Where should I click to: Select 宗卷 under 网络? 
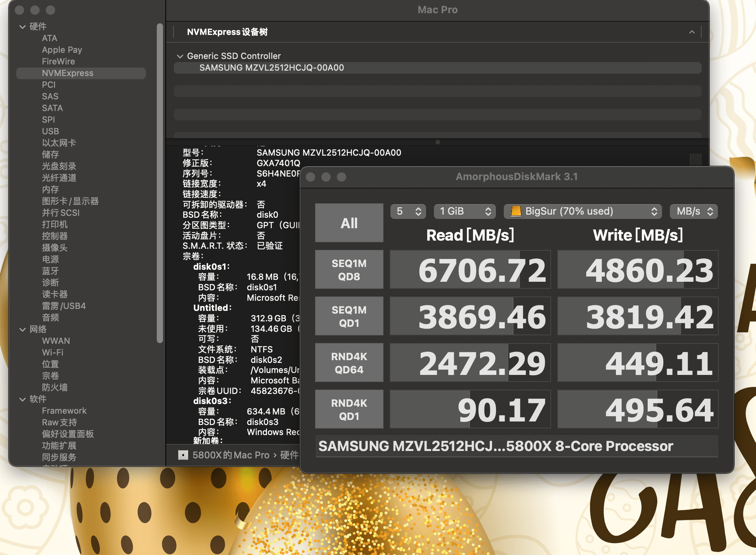[x=50, y=376]
